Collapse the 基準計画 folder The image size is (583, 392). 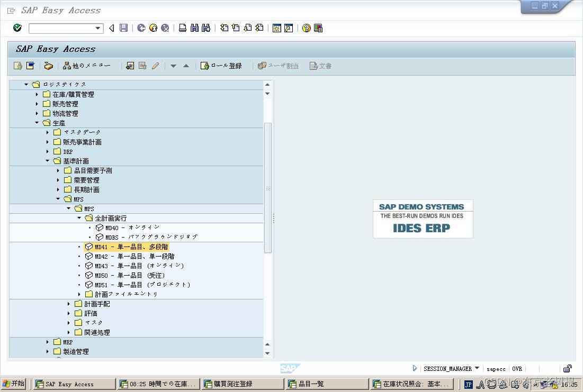tap(47, 161)
